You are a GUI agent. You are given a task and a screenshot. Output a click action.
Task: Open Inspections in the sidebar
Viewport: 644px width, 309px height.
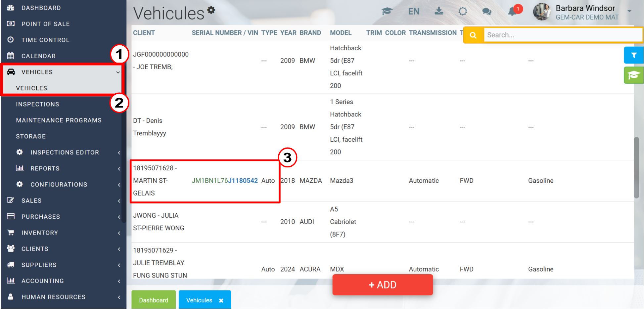click(37, 104)
